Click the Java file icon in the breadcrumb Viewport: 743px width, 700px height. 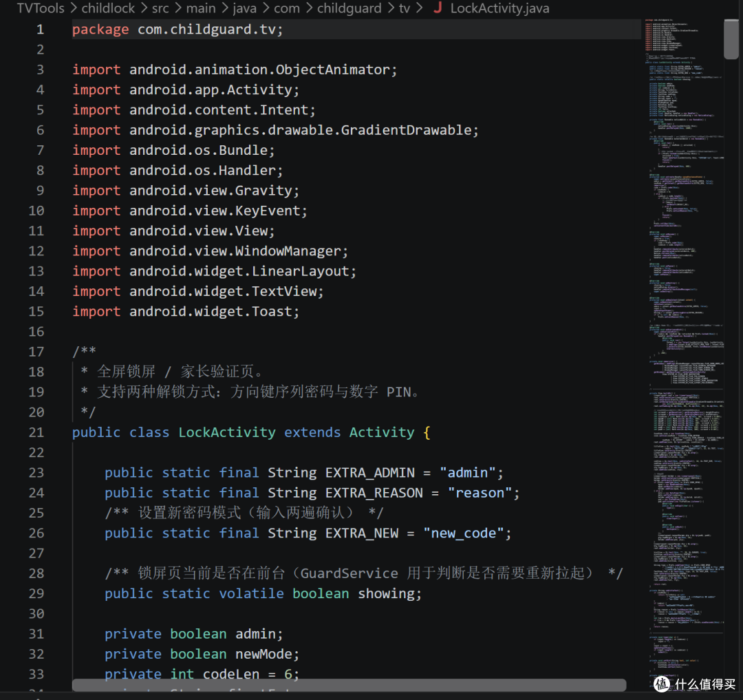(438, 8)
